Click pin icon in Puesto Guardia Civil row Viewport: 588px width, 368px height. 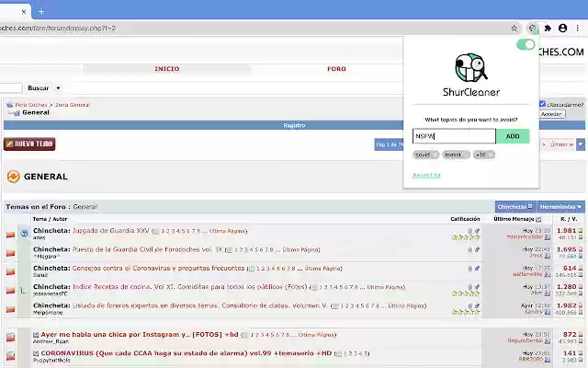tap(477, 249)
